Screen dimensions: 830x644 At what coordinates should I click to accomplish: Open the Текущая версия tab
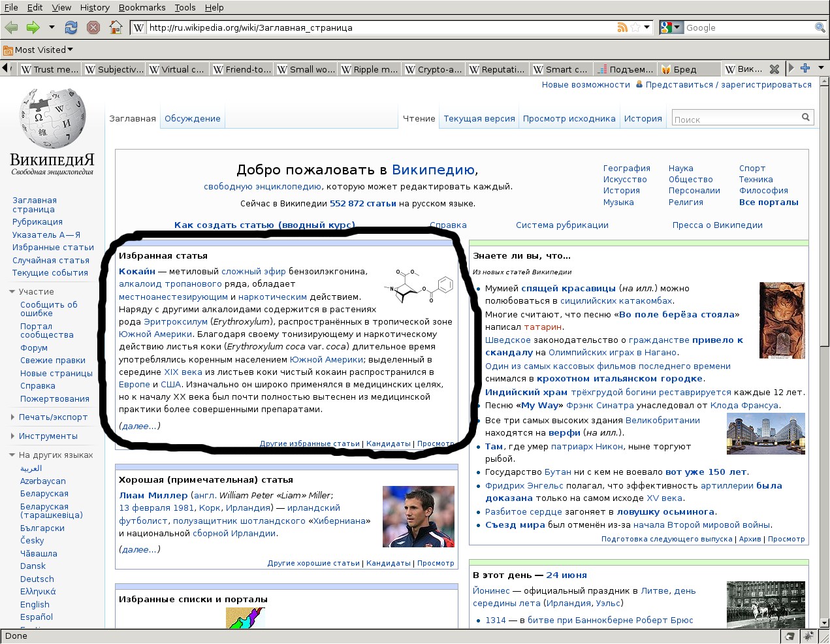[x=479, y=118]
